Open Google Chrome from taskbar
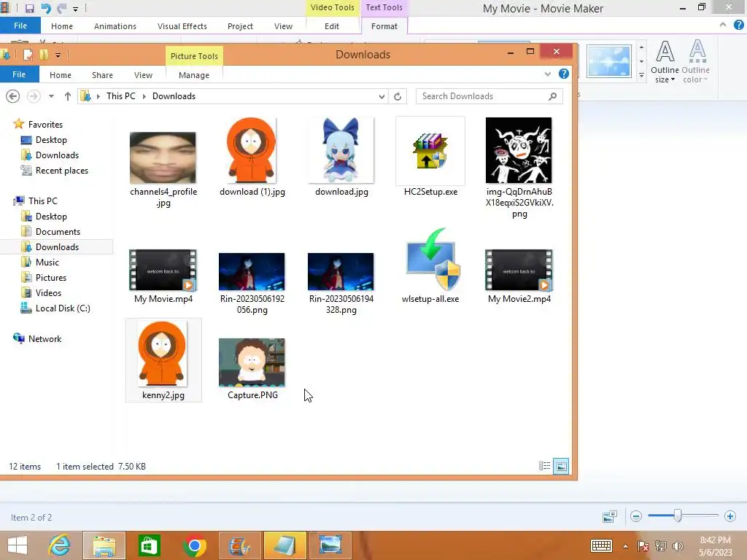The width and height of the screenshot is (747, 560). click(x=194, y=545)
